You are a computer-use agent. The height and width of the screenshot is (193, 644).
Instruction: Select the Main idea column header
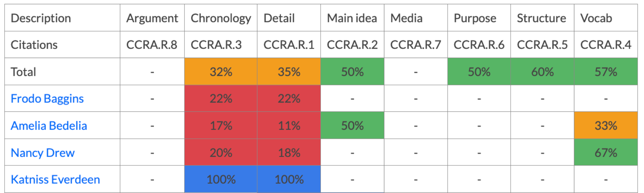coord(352,18)
